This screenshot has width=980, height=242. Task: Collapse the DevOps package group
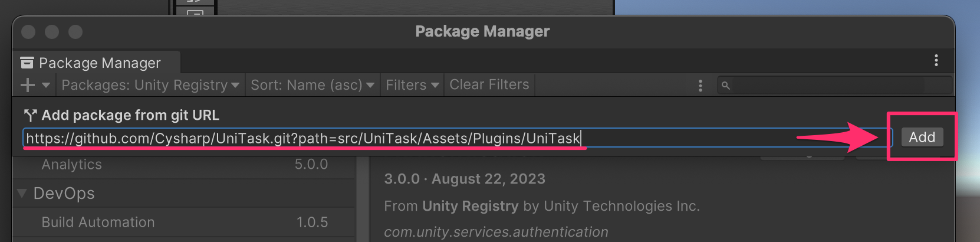pos(22,193)
